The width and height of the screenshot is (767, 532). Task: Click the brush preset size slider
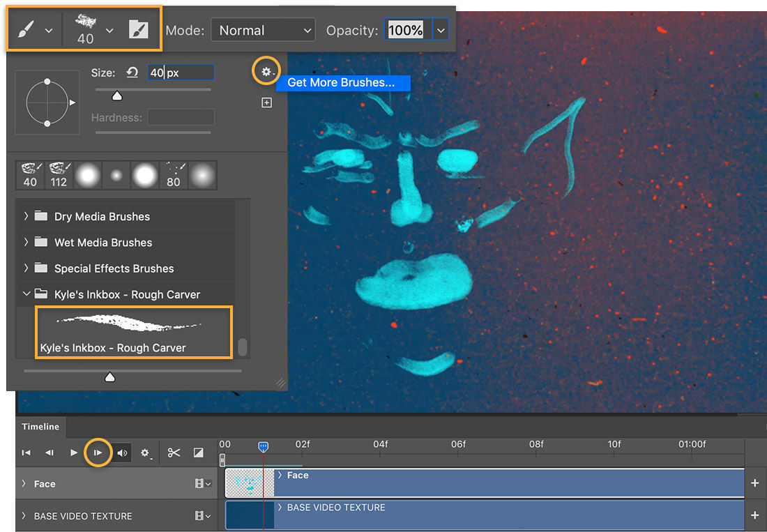pos(109,377)
